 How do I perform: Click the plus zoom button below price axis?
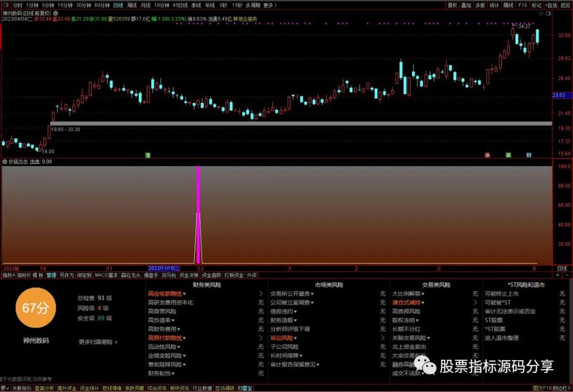[558, 275]
